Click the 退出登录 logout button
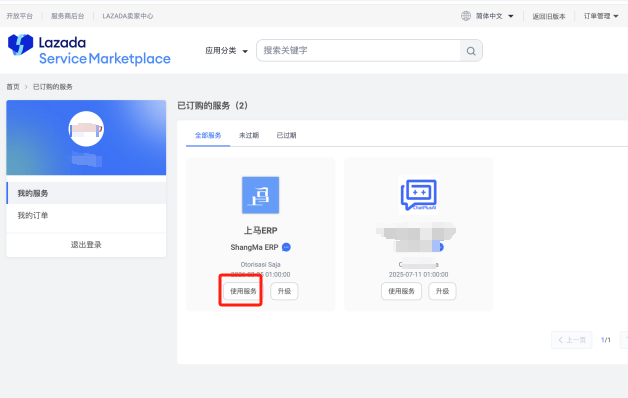The image size is (628, 398). (x=86, y=245)
